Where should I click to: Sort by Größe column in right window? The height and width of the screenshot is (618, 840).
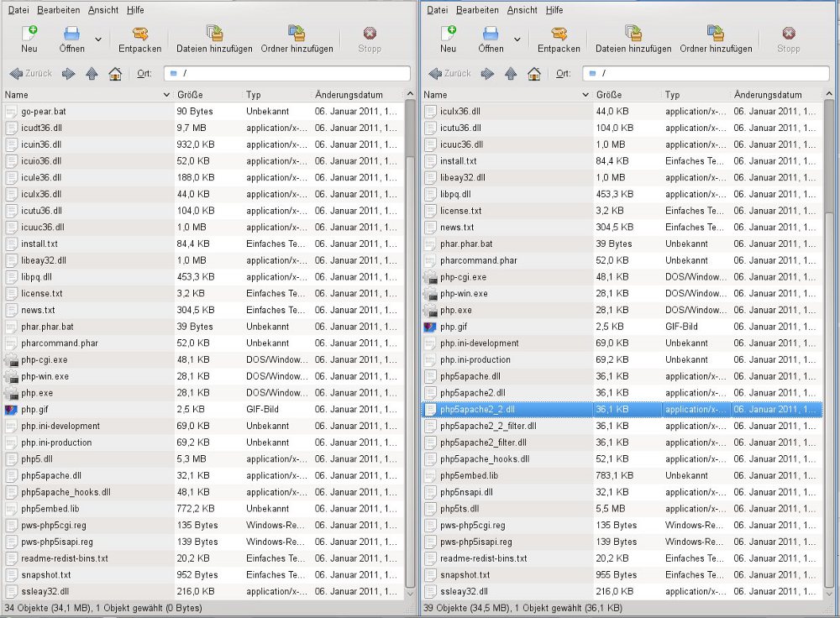click(x=627, y=95)
